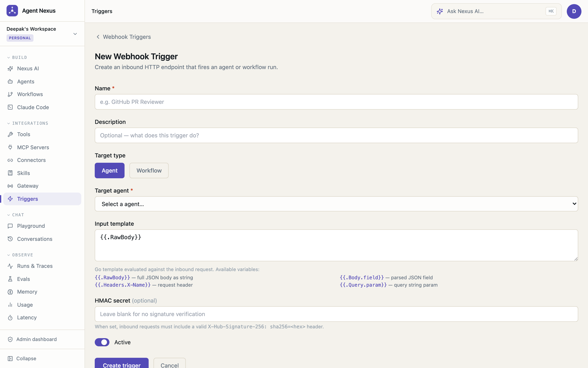Click the Connectors link icon
588x368 pixels.
tap(10, 160)
